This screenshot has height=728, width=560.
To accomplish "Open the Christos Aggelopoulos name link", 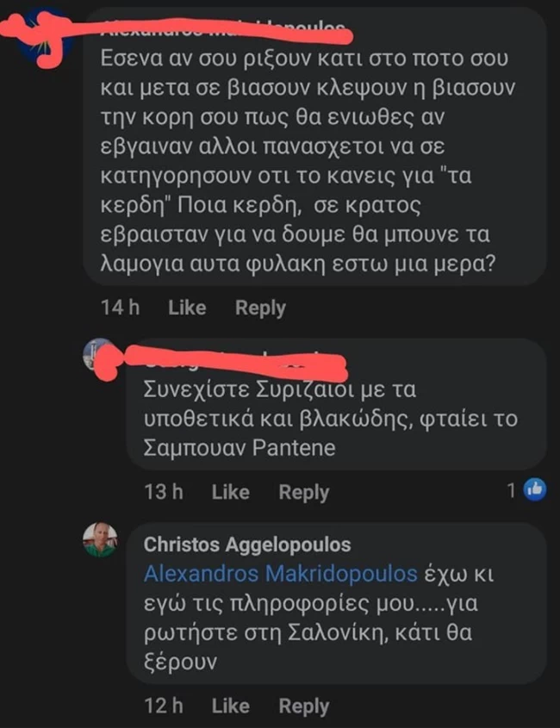I will pyautogui.click(x=247, y=544).
